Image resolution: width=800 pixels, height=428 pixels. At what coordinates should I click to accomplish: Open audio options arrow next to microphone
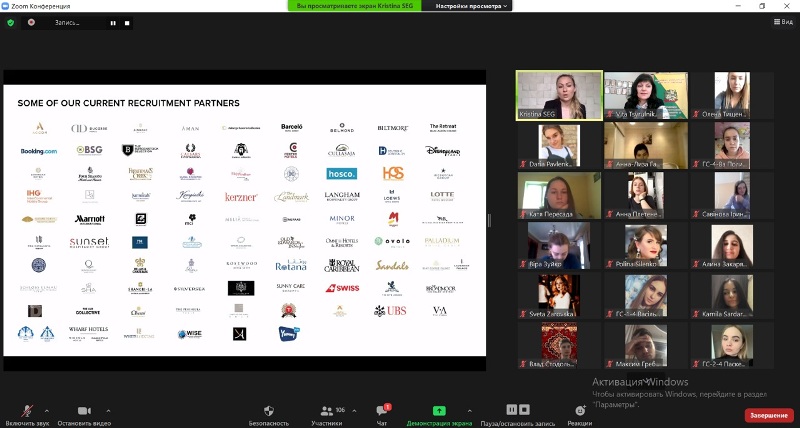pos(47,411)
